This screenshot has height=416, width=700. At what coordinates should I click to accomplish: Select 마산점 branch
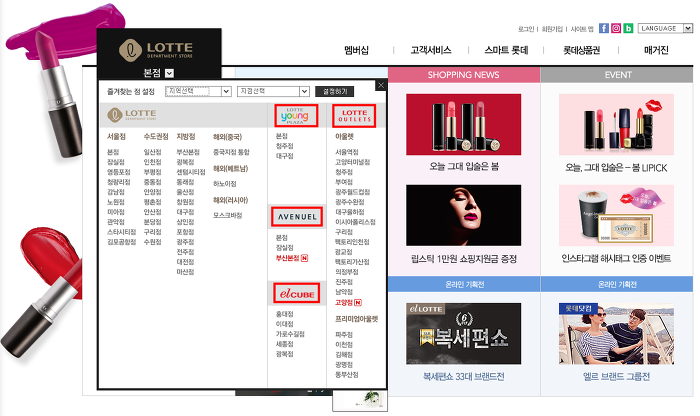(185, 271)
